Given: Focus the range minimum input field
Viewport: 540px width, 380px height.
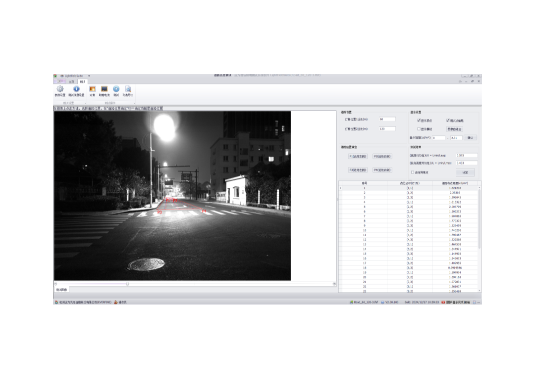Looking at the screenshot, I should click(x=439, y=138).
